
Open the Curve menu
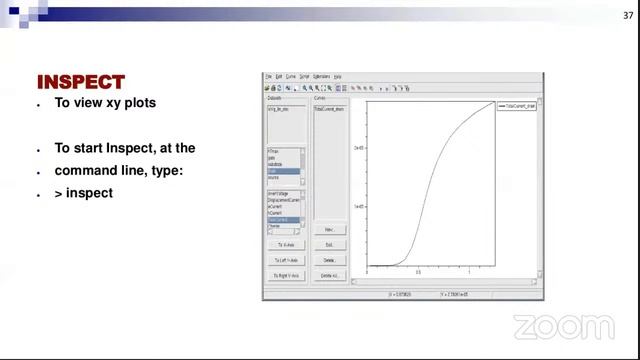291,77
